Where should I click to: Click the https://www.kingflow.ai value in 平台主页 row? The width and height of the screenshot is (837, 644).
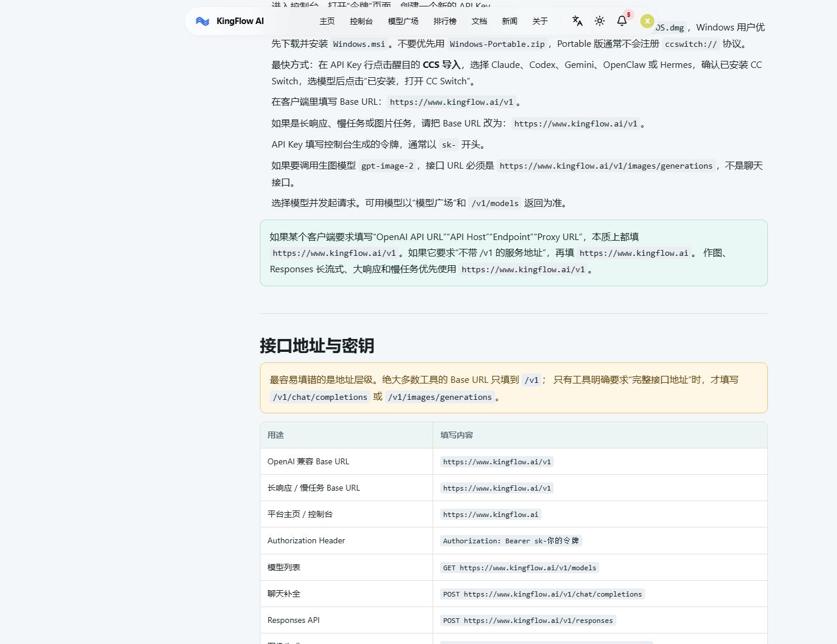490,515
